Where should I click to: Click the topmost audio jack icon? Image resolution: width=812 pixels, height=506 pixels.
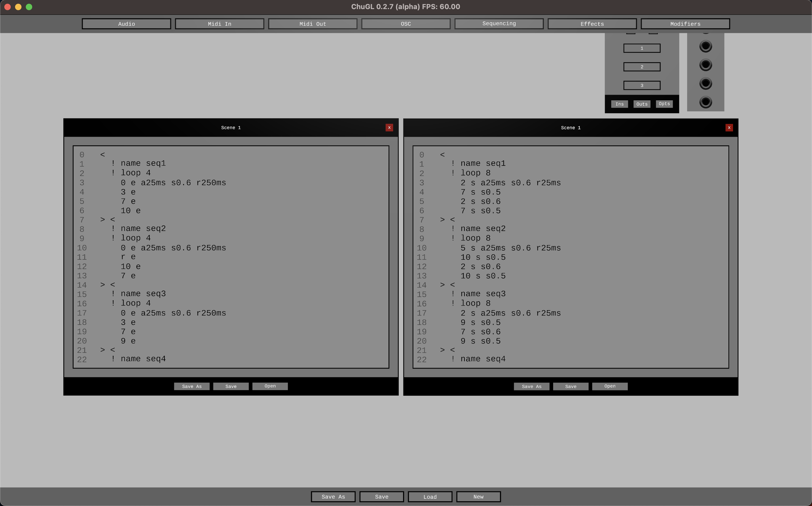point(705,46)
